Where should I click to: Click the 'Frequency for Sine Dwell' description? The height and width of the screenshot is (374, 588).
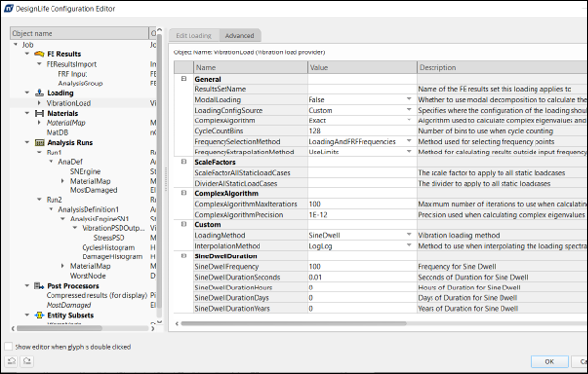coord(457,266)
